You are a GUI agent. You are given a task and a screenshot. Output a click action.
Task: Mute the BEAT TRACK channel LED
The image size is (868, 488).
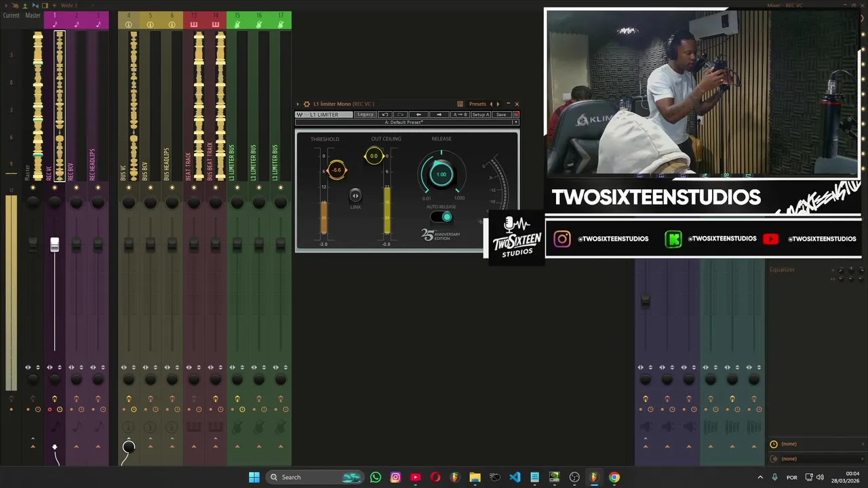[x=194, y=188]
